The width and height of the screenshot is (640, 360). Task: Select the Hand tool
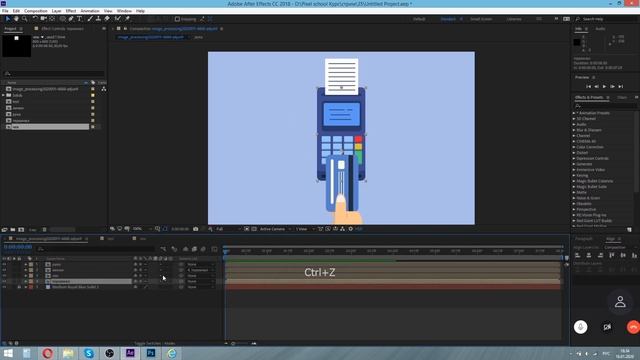(16, 19)
